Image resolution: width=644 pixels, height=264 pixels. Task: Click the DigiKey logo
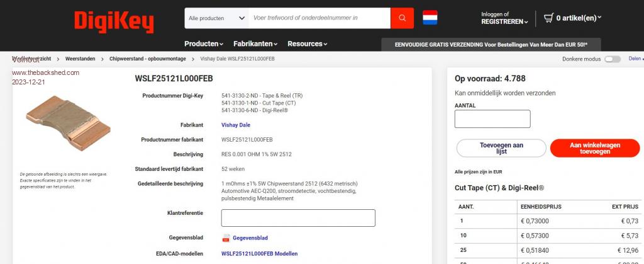coord(114,21)
